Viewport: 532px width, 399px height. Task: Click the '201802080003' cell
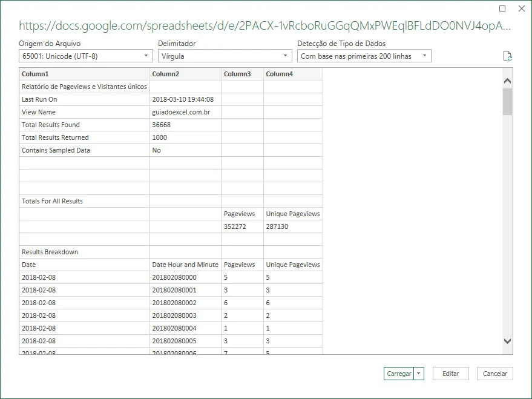tap(186, 315)
